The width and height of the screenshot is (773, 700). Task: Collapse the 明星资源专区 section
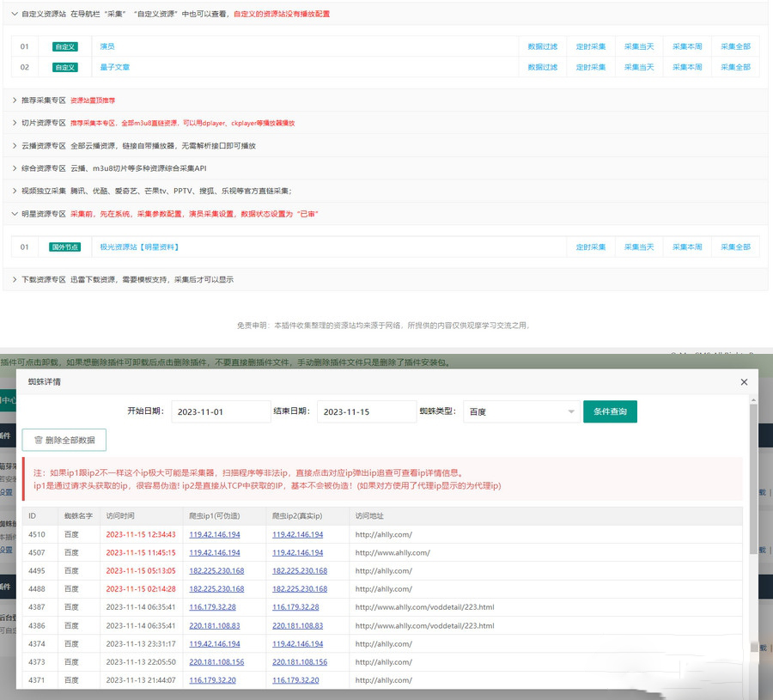pyautogui.click(x=15, y=214)
